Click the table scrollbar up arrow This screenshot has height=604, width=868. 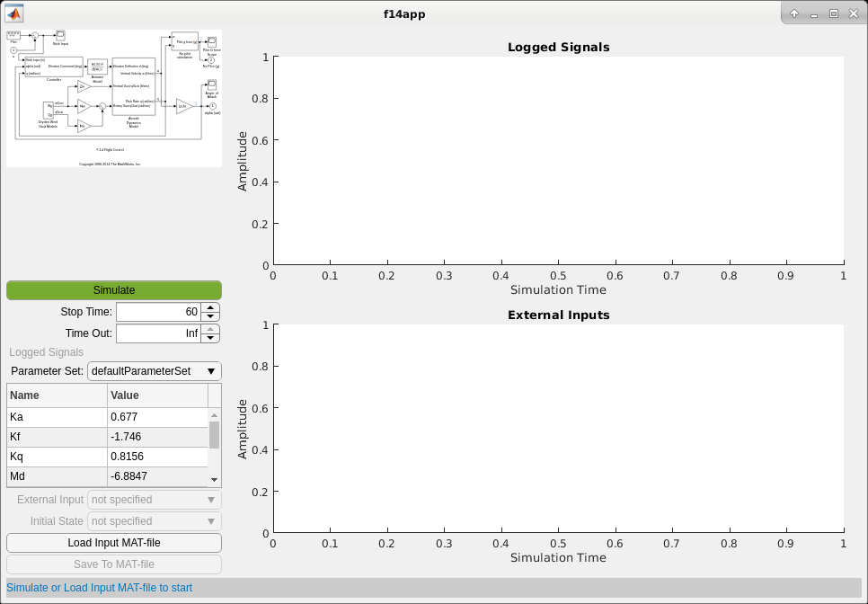coord(214,415)
